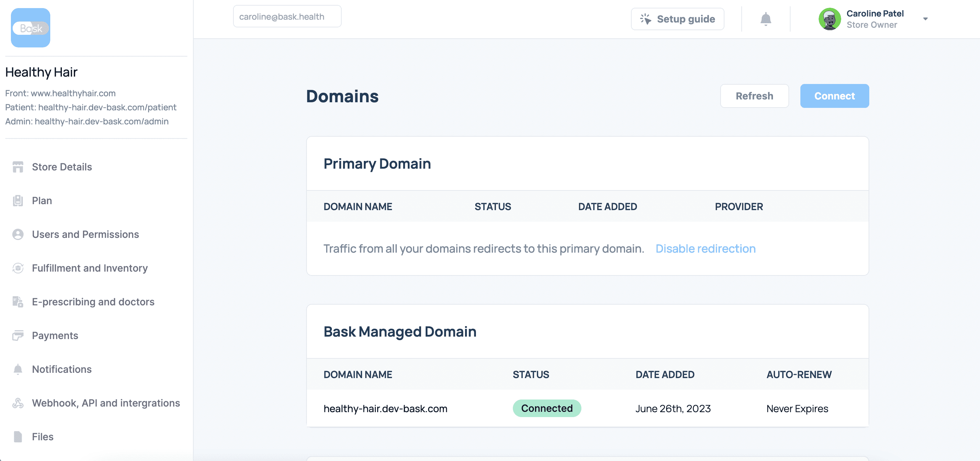Click the Plan clipboard icon

[18, 200]
